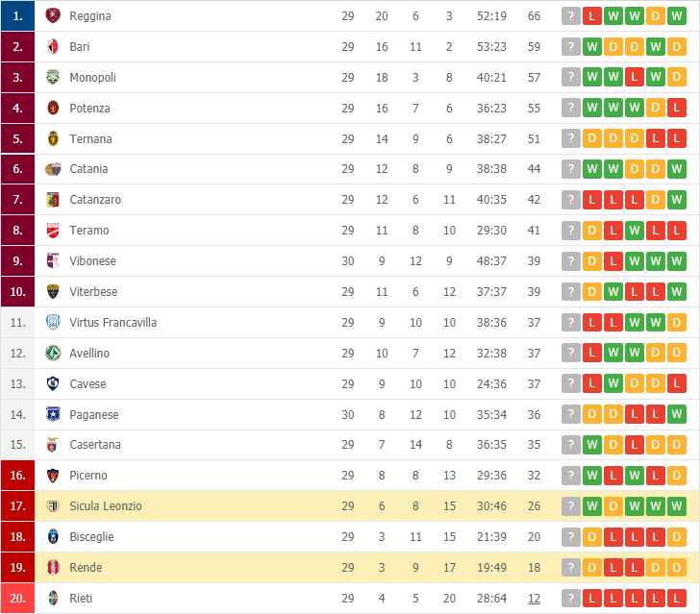Image resolution: width=700 pixels, height=614 pixels.
Task: Click Sicula Leonzio's orange D form box
Action: [x=612, y=506]
